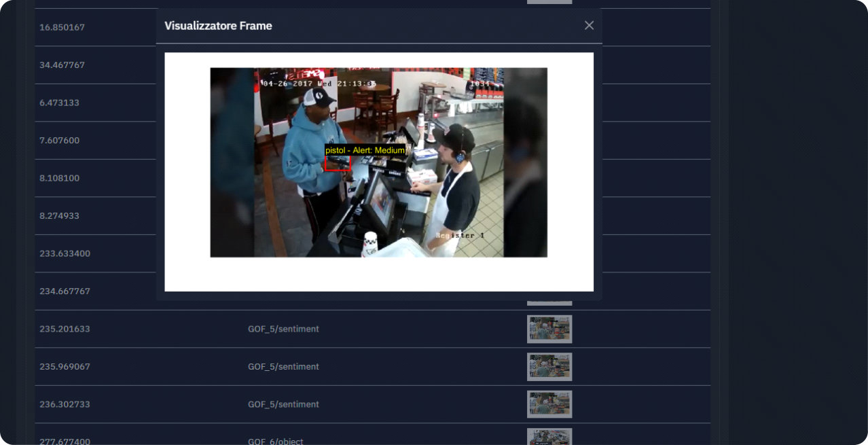
Task: Click the pistol Alert Medium detection box
Action: pos(339,162)
